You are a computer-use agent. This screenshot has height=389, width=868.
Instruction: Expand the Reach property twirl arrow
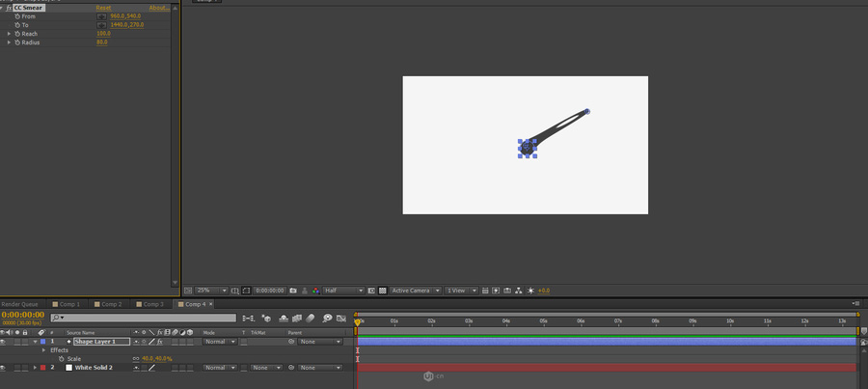(x=10, y=34)
